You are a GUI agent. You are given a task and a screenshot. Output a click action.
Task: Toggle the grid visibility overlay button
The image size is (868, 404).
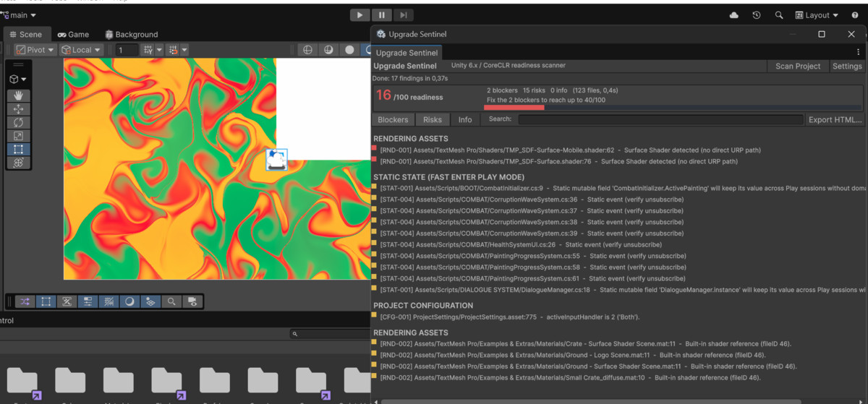pos(109,301)
